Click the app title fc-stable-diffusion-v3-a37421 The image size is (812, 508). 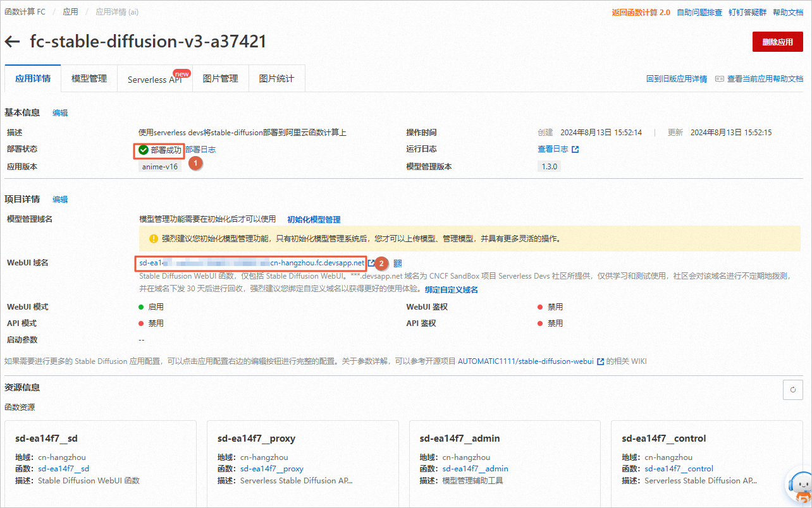[x=148, y=42]
